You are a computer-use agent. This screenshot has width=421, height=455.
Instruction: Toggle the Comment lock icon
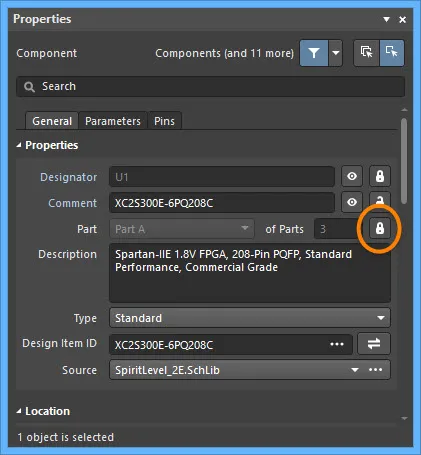[380, 200]
